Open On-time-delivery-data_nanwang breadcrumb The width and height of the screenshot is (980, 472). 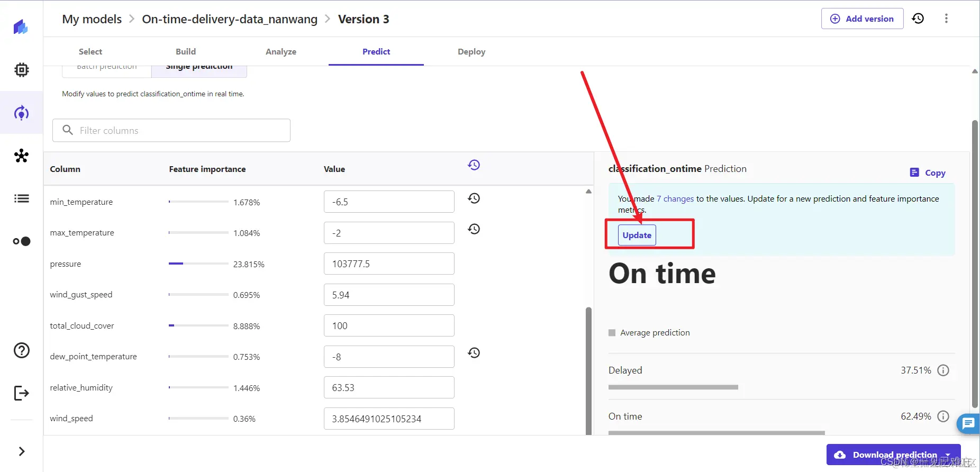pyautogui.click(x=230, y=19)
